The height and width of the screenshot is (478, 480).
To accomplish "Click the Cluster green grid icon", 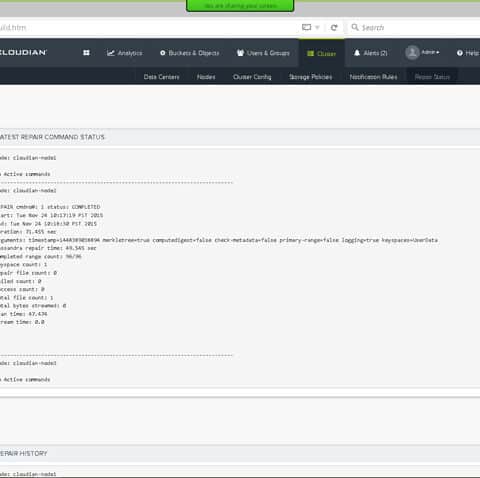I will (310, 53).
